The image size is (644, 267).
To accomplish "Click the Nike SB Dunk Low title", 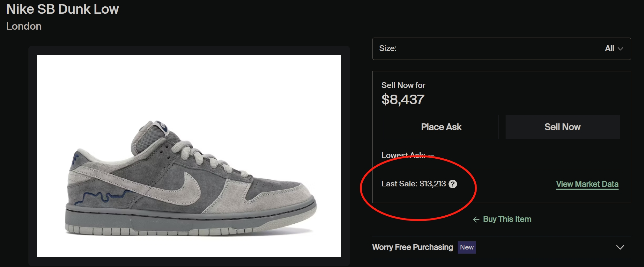I will click(x=63, y=9).
